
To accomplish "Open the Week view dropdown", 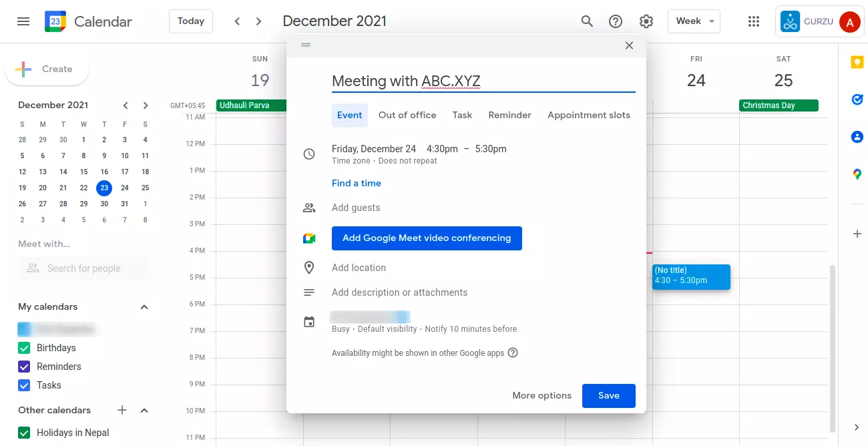I will 694,21.
